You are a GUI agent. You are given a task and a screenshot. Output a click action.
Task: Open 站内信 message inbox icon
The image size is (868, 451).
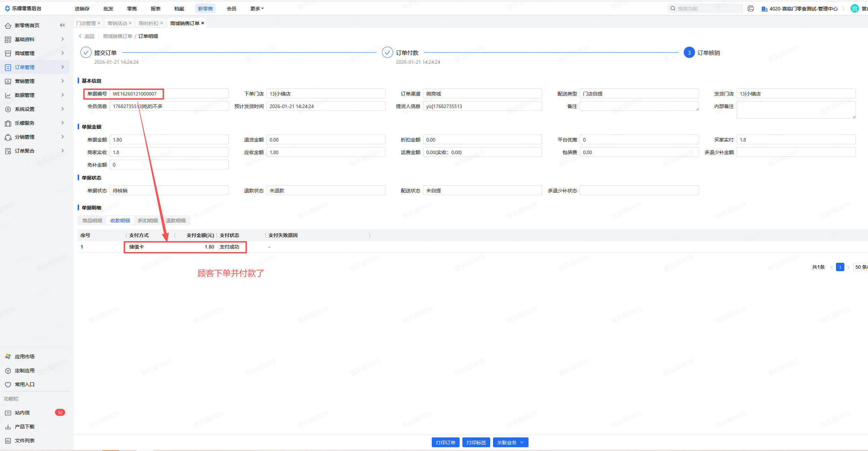[8, 413]
